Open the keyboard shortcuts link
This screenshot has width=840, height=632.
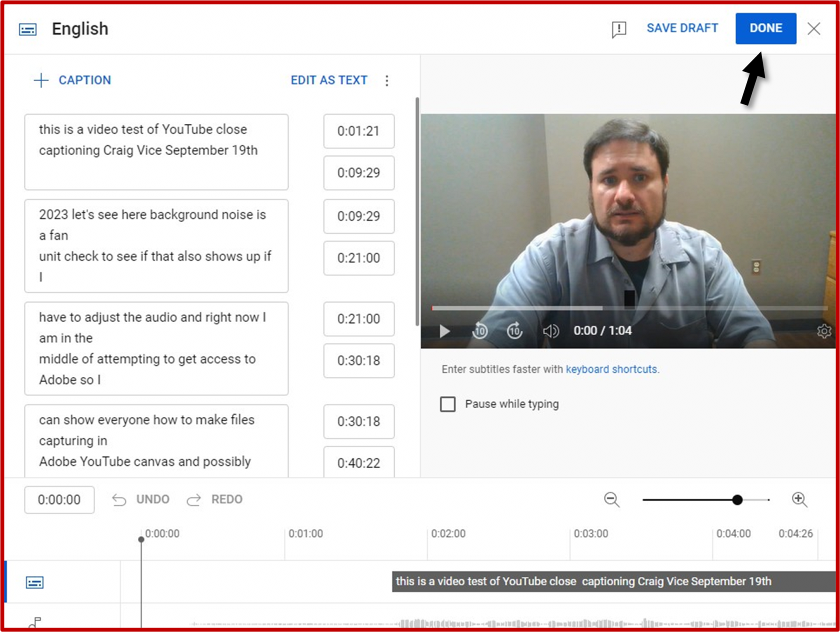(611, 369)
